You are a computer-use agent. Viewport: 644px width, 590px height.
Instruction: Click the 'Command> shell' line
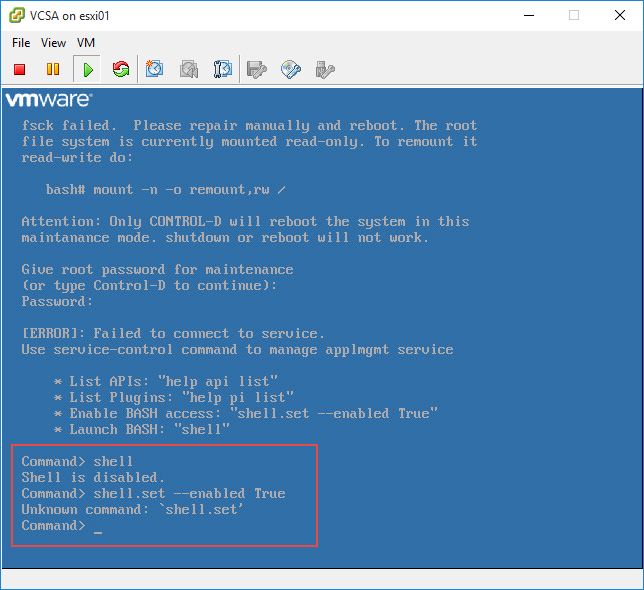77,461
